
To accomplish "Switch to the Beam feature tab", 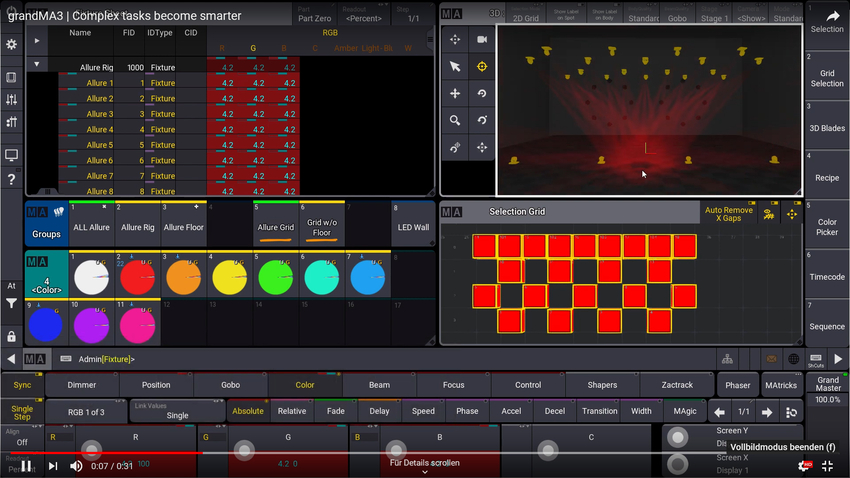I will [x=379, y=385].
